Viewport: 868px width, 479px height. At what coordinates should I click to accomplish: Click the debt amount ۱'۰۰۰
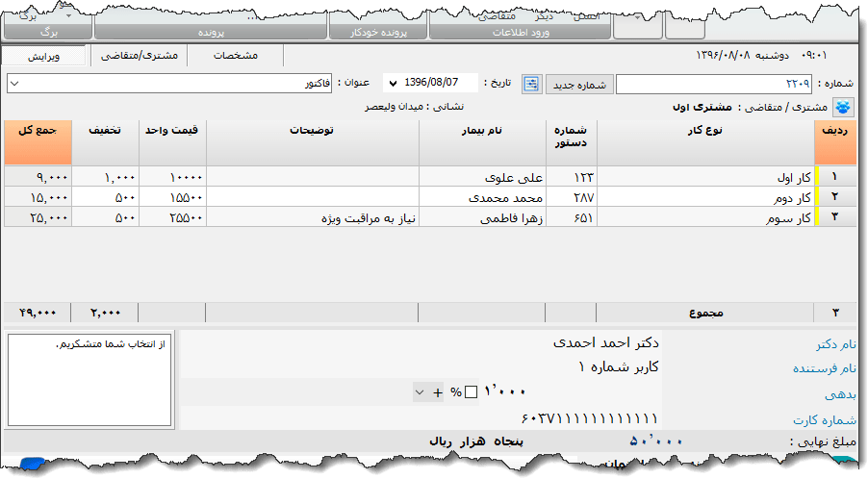(x=505, y=391)
